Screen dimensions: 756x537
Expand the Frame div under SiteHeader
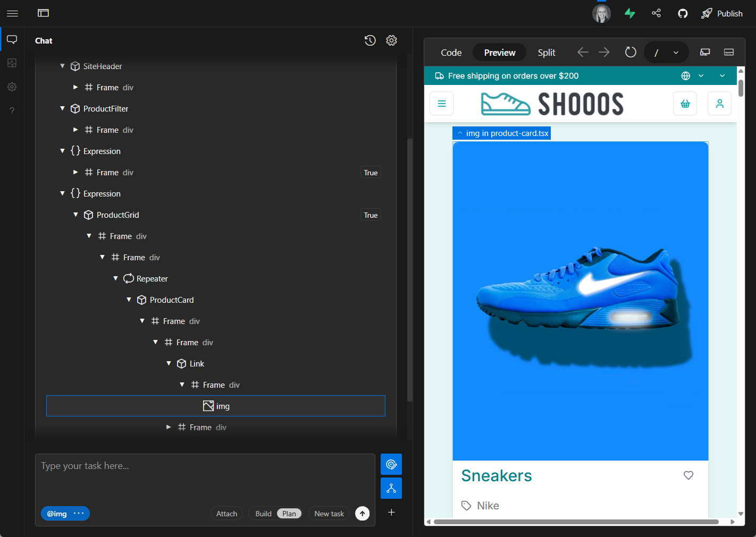point(75,87)
